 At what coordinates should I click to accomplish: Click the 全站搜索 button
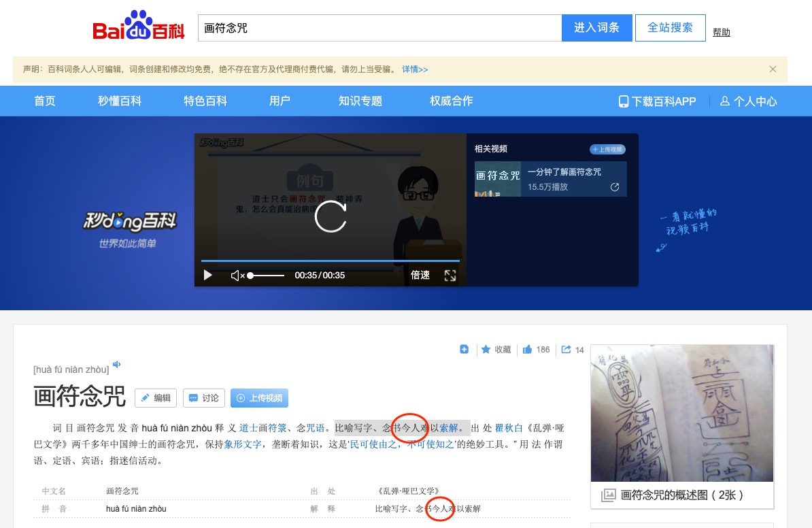pos(670,28)
